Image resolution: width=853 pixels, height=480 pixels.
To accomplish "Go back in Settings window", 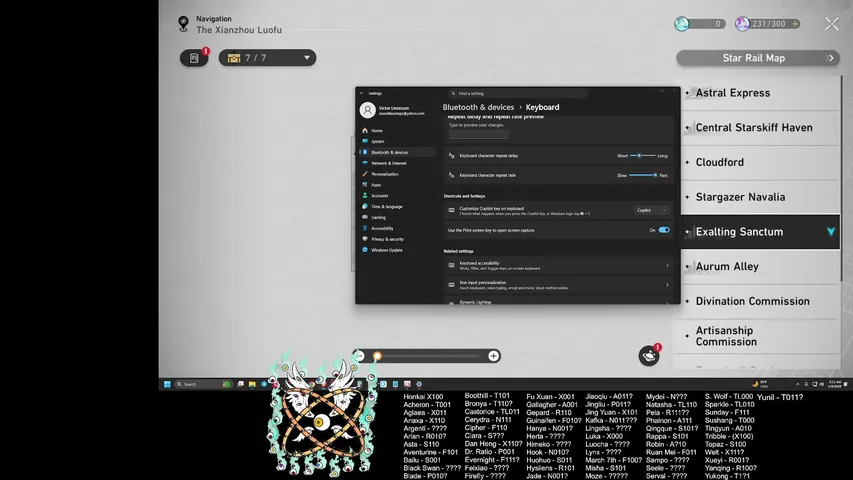I will tap(362, 93).
